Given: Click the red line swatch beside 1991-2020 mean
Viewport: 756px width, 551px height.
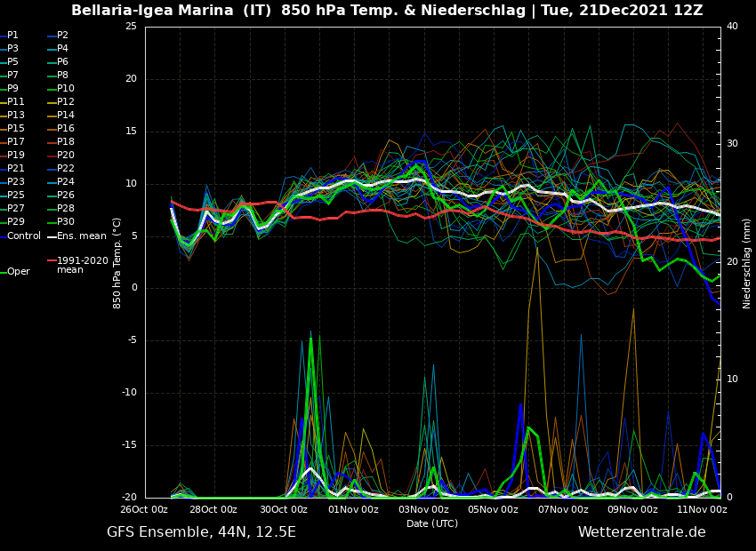Looking at the screenshot, I should 51,261.
